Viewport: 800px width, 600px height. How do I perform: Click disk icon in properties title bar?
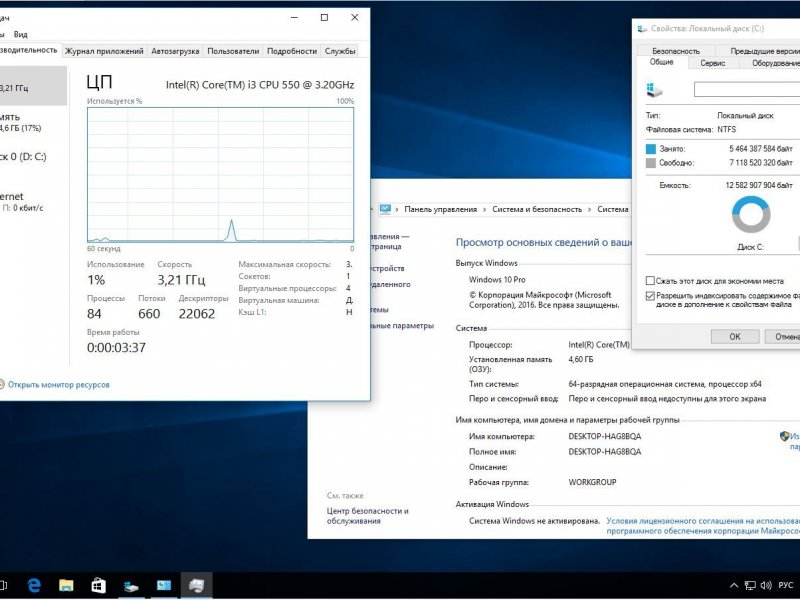pyautogui.click(x=642, y=29)
